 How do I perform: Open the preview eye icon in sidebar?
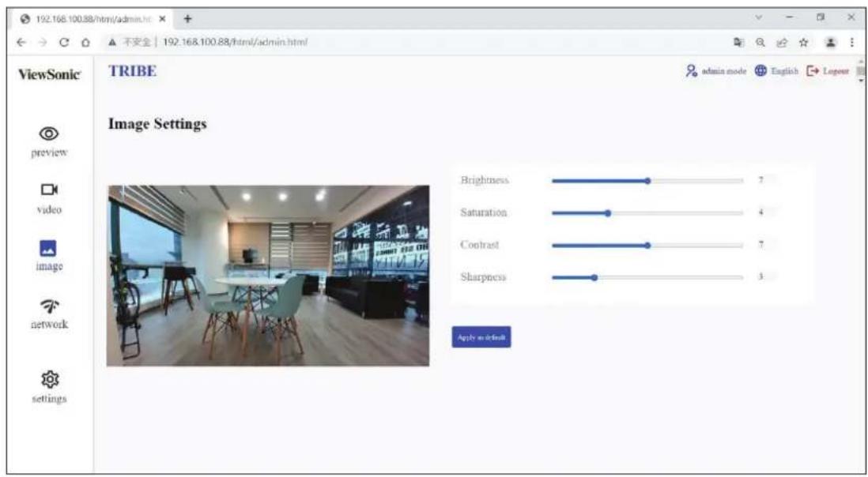pyautogui.click(x=49, y=133)
